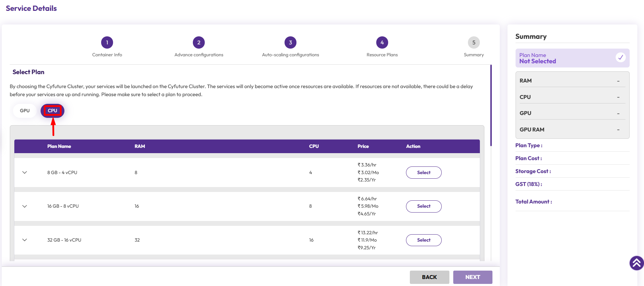This screenshot has width=644, height=286.
Task: Expand the 16 GB - 8 vCPU row
Action: point(24,206)
